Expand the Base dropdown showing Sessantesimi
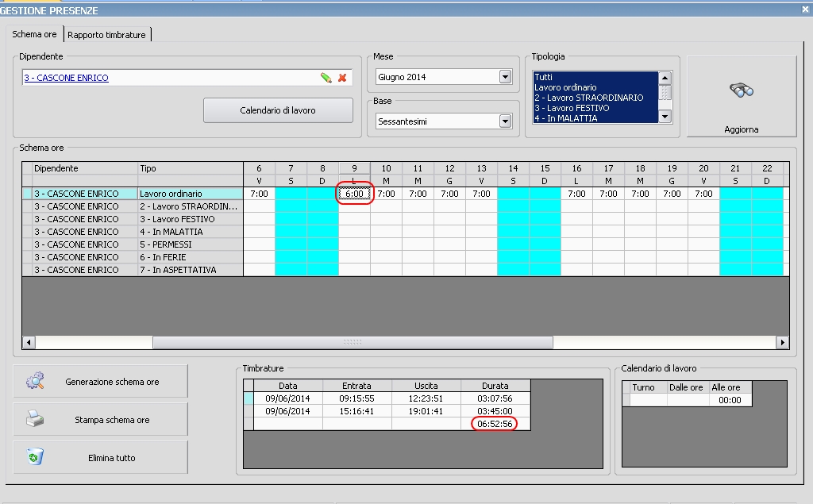The image size is (813, 504). tap(504, 121)
